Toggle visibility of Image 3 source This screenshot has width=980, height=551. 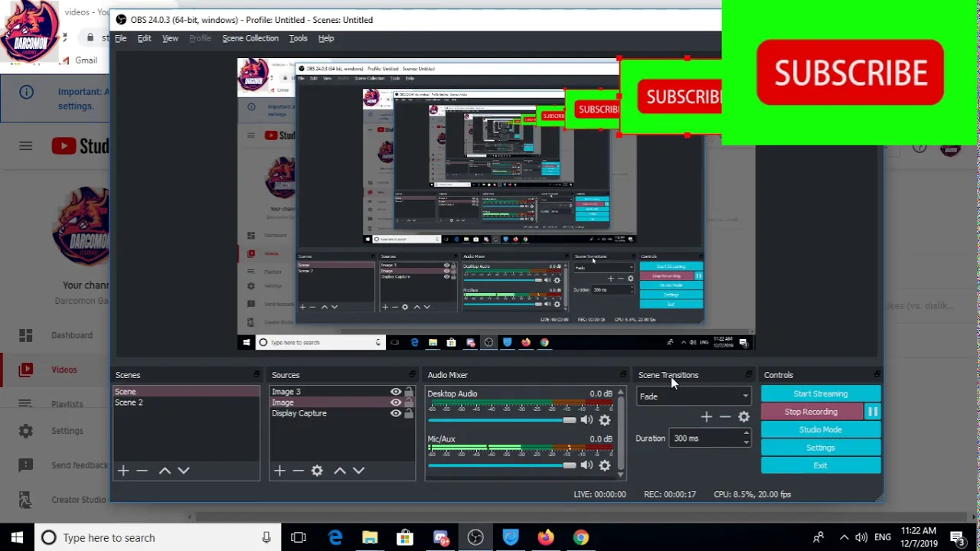[396, 392]
